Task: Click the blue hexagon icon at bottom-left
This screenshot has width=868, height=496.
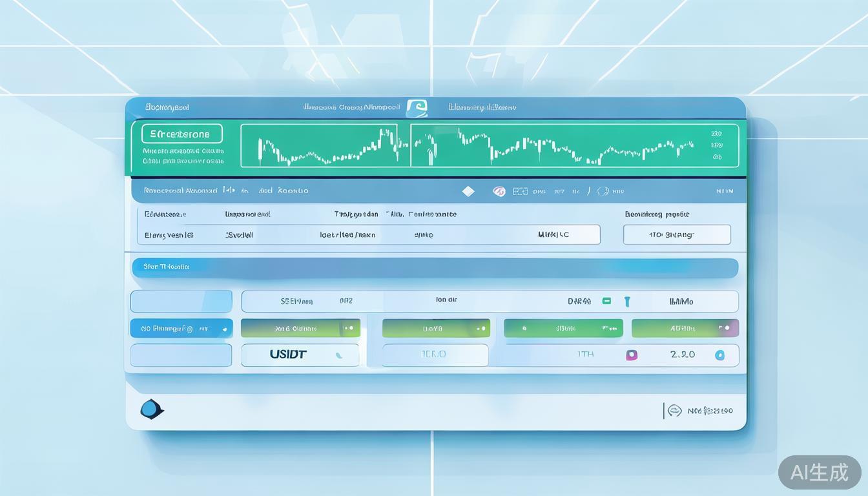Action: pyautogui.click(x=151, y=409)
